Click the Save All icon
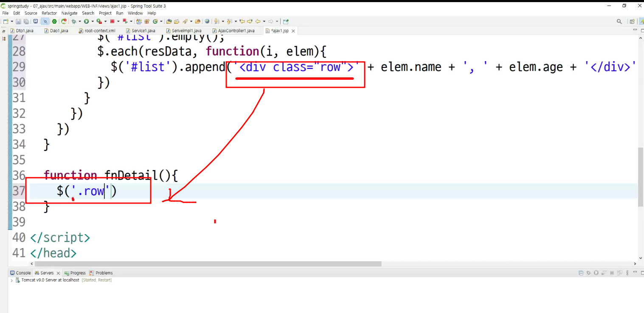 (x=26, y=21)
